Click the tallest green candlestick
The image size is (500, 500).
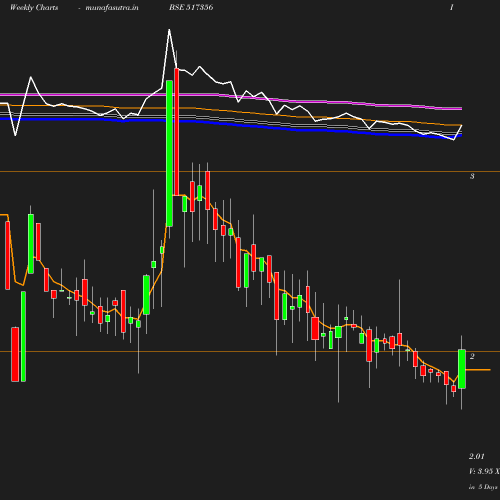tap(169, 153)
